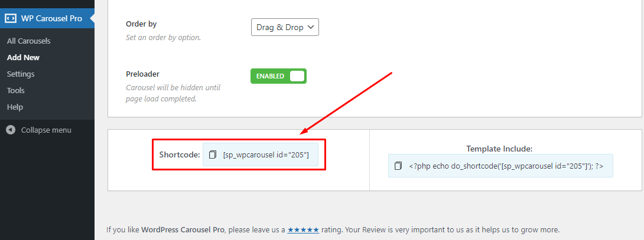Open the Tools submenu page
The image size is (644, 240).
[16, 91]
